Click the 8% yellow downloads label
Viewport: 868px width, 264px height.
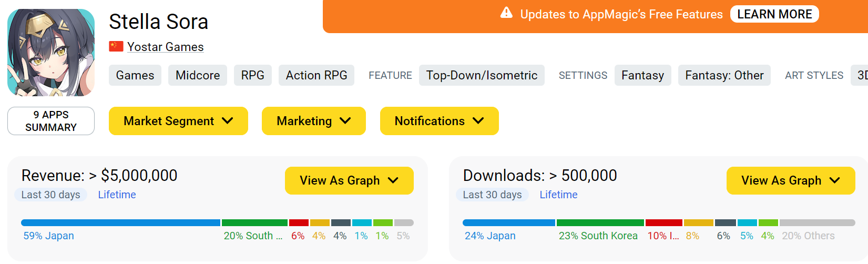tap(692, 236)
